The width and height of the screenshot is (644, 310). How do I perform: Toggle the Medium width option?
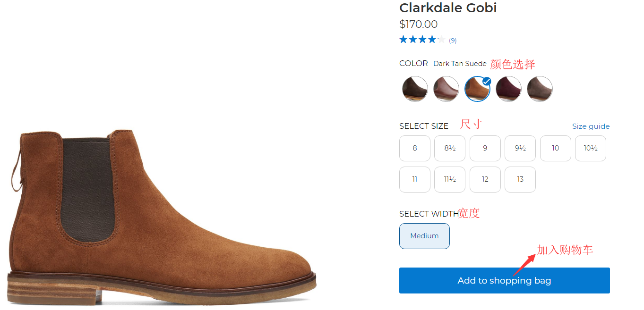pyautogui.click(x=424, y=236)
